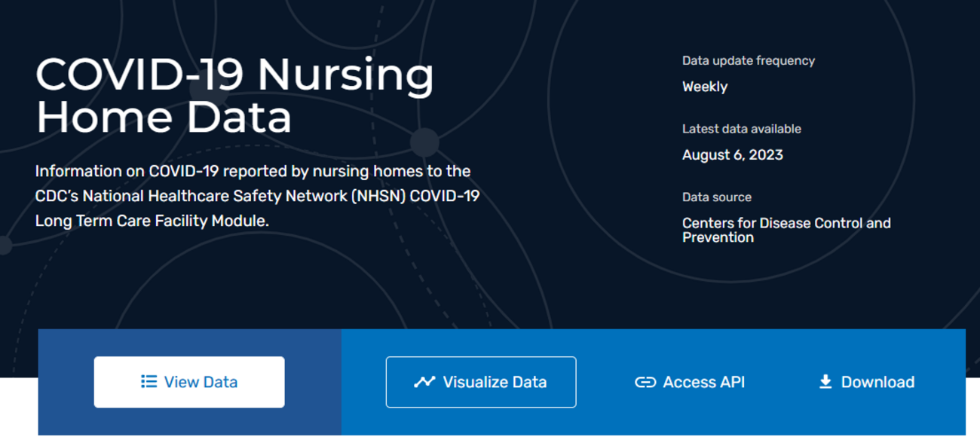Click the Download text label
Image resolution: width=980 pixels, height=446 pixels.
(x=877, y=382)
